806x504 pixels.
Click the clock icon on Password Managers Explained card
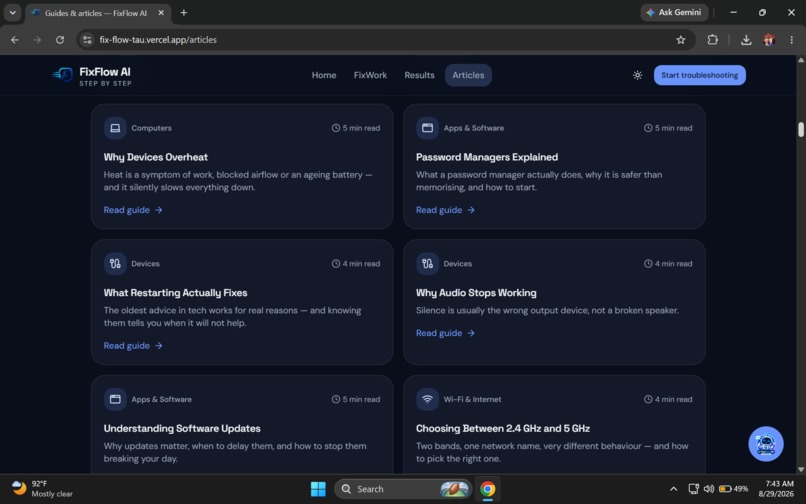point(648,128)
